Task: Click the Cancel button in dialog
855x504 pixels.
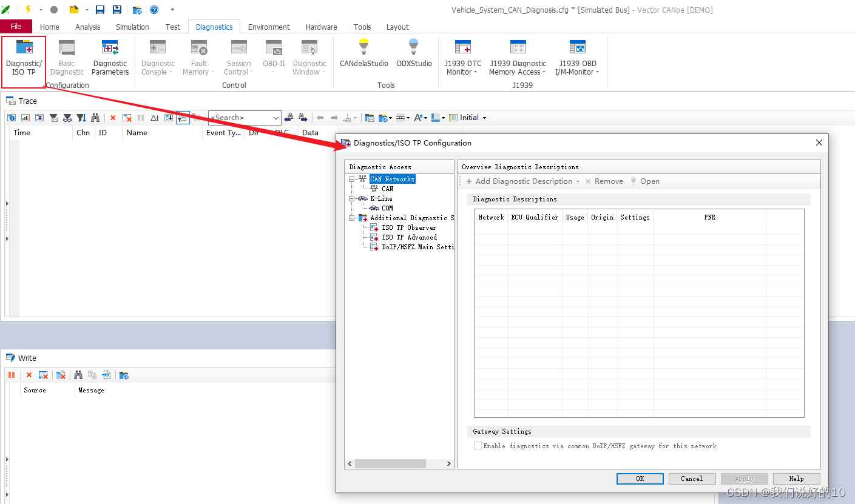Action: coord(691,479)
